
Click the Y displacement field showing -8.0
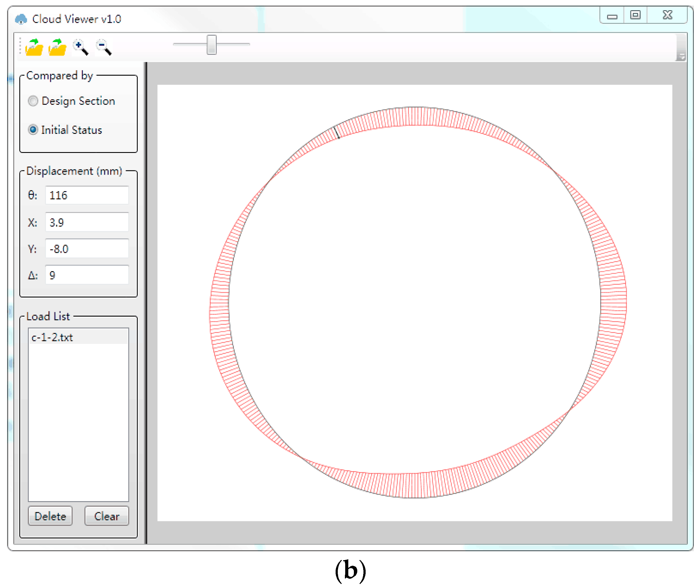click(87, 249)
